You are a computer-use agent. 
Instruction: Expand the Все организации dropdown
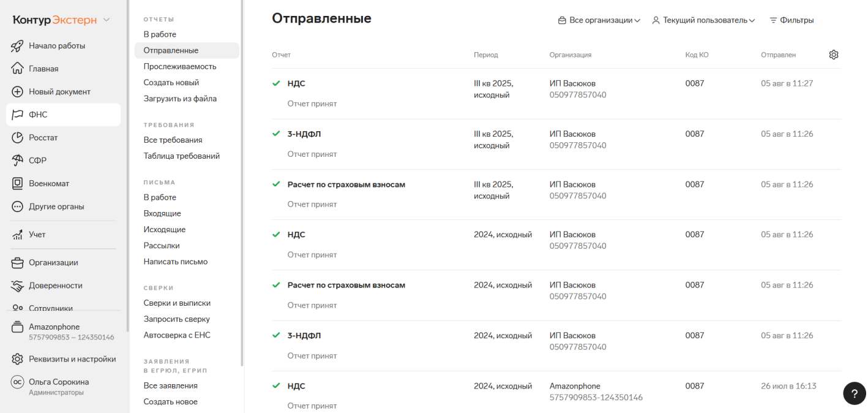tap(599, 20)
